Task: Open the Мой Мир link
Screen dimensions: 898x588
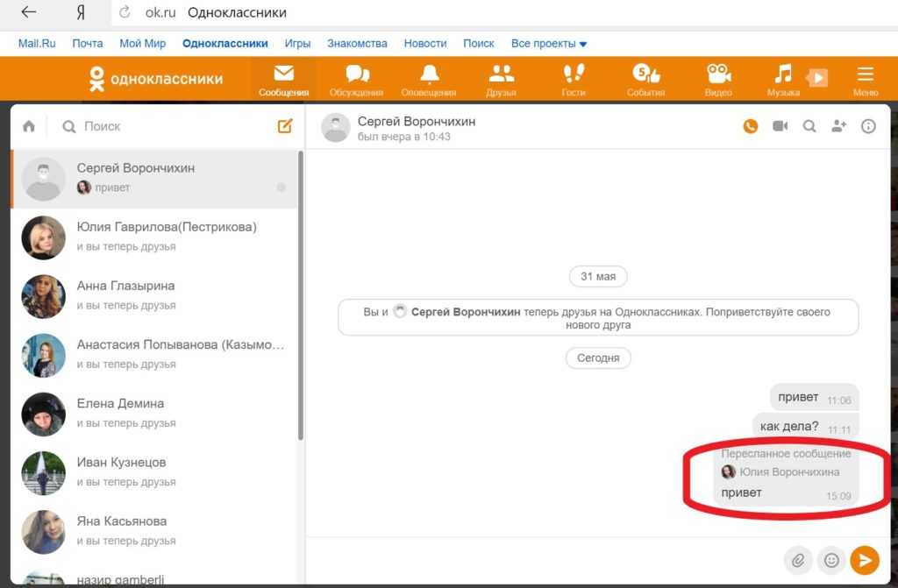Action: [143, 44]
